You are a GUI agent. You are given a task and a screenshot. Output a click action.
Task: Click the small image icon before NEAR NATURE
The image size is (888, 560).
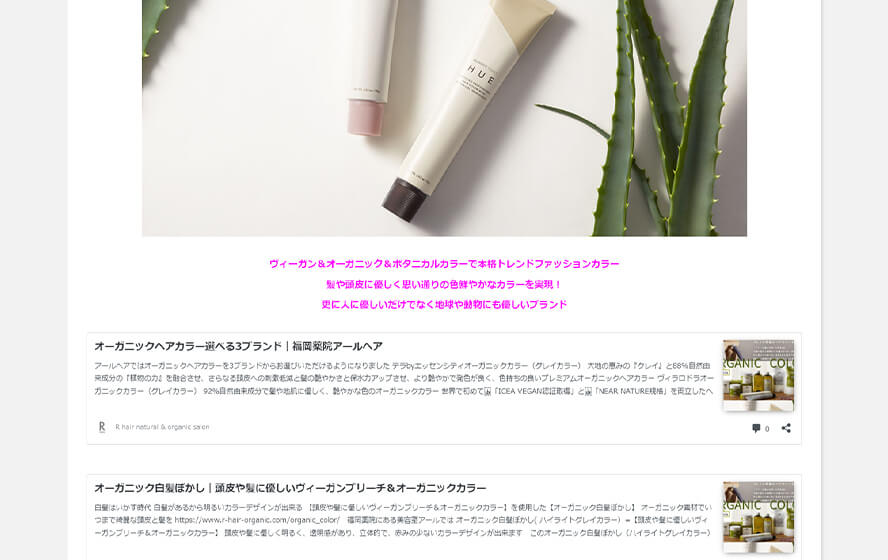coord(588,391)
